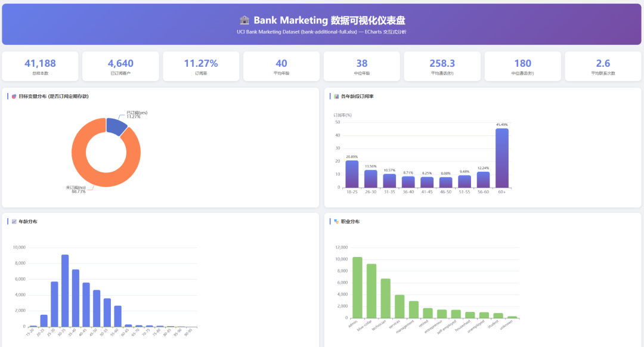This screenshot has height=347, width=644.
Task: Click the 40-45 bar in age distribution
Action: [x=86, y=305]
